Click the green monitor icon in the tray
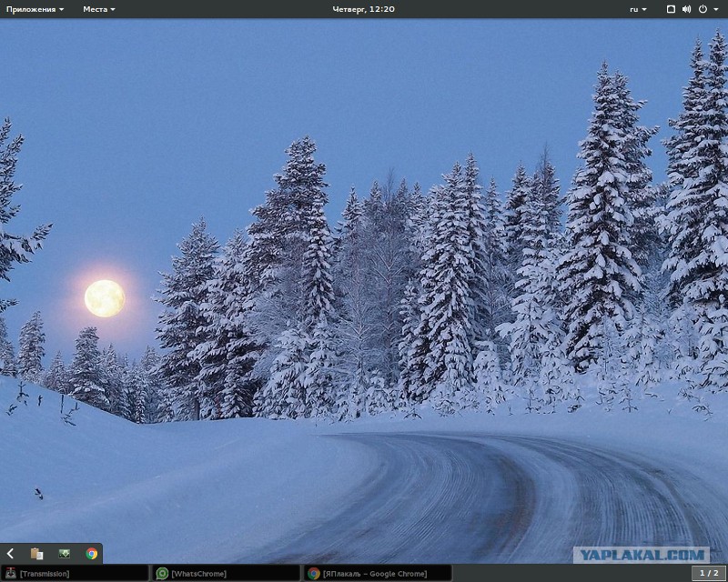 coord(64,553)
